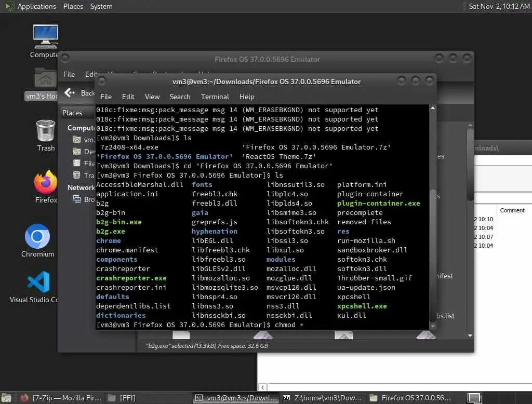Switch to the EFI taskbar window
532x404 pixels.
tap(122, 398)
